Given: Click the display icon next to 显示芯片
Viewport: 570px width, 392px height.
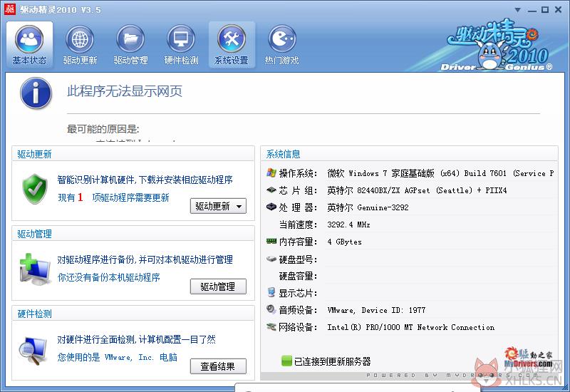Looking at the screenshot, I should pyautogui.click(x=271, y=292).
